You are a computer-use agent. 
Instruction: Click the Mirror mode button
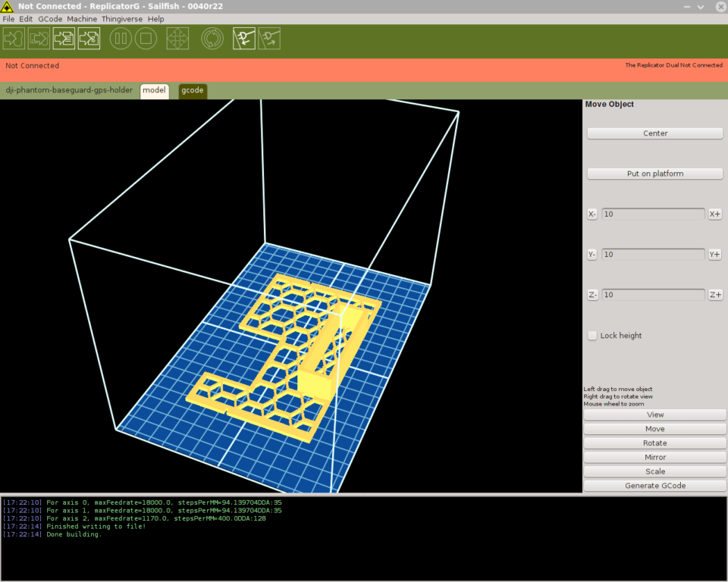[x=654, y=457]
